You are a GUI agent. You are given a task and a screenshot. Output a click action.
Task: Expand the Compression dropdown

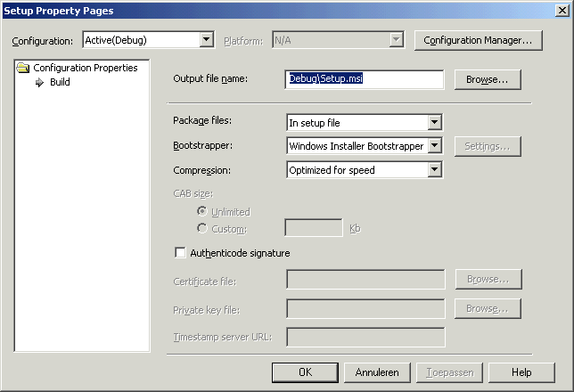pos(435,169)
